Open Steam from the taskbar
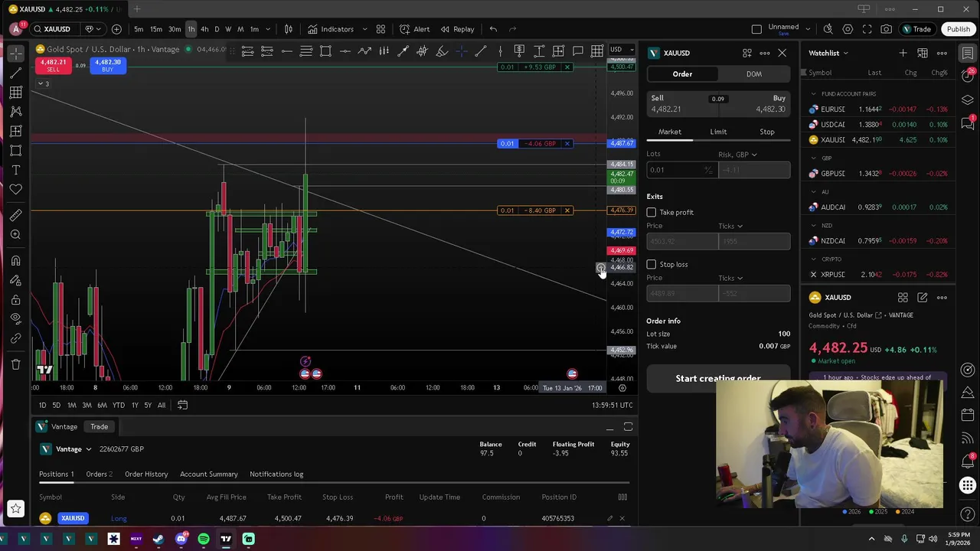 [x=158, y=539]
